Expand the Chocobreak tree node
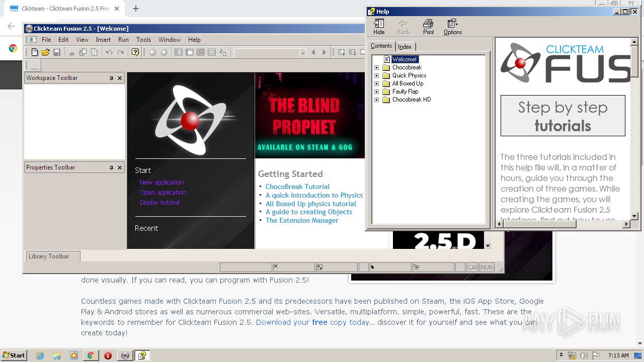Viewport: 644px width, 362px height. point(376,67)
